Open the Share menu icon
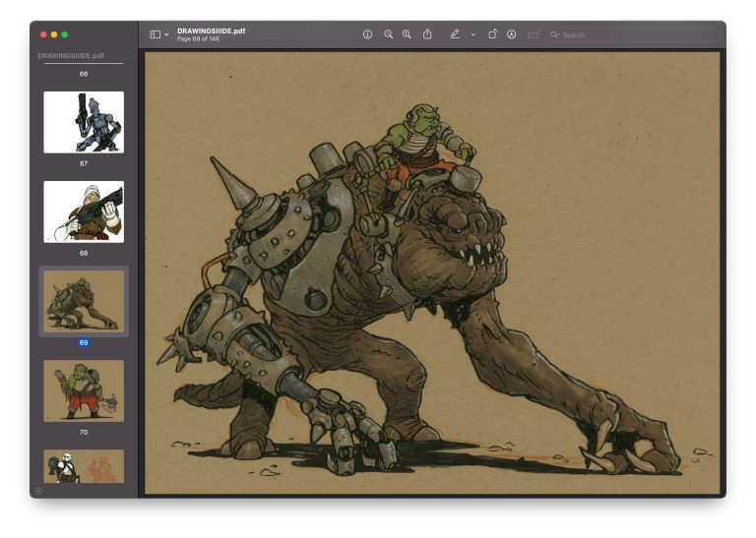The width and height of the screenshot is (756, 538). tap(427, 33)
